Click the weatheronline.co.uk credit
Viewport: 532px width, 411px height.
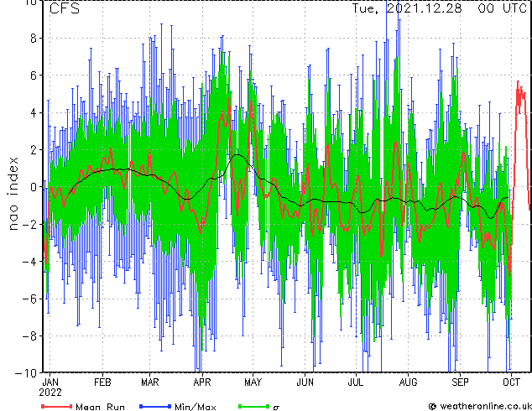tap(481, 406)
